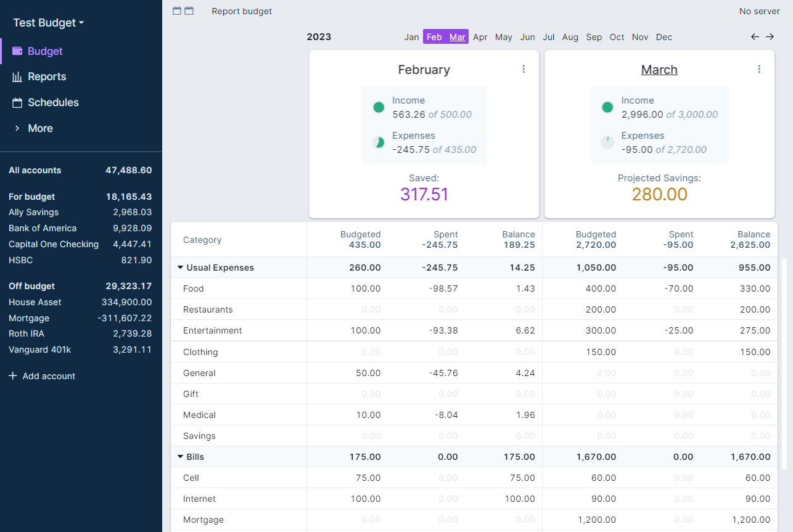Advance months using the right arrow
The width and height of the screenshot is (793, 532).
(770, 37)
